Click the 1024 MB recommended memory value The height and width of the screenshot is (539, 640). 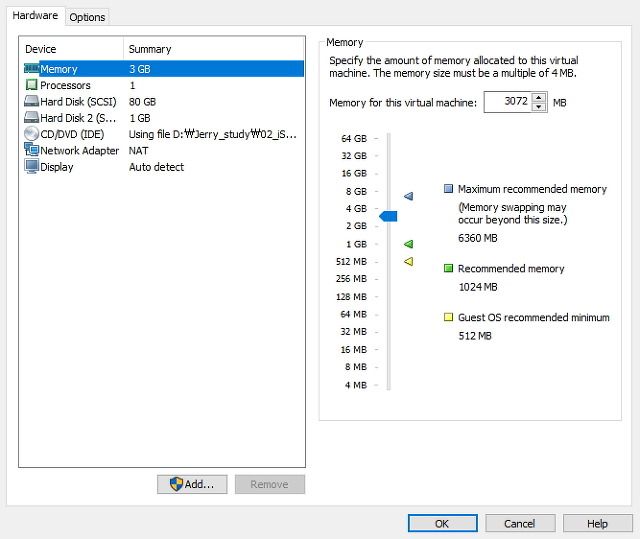(478, 287)
